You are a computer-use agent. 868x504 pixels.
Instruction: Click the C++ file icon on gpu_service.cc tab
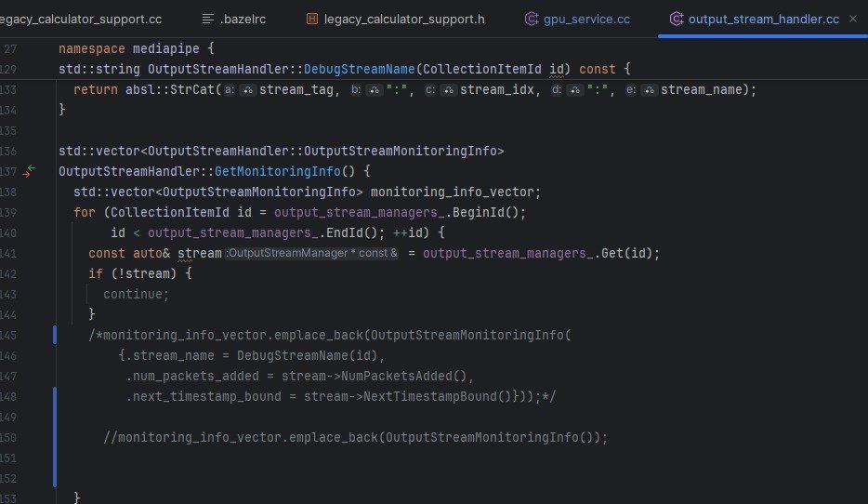pyautogui.click(x=532, y=19)
